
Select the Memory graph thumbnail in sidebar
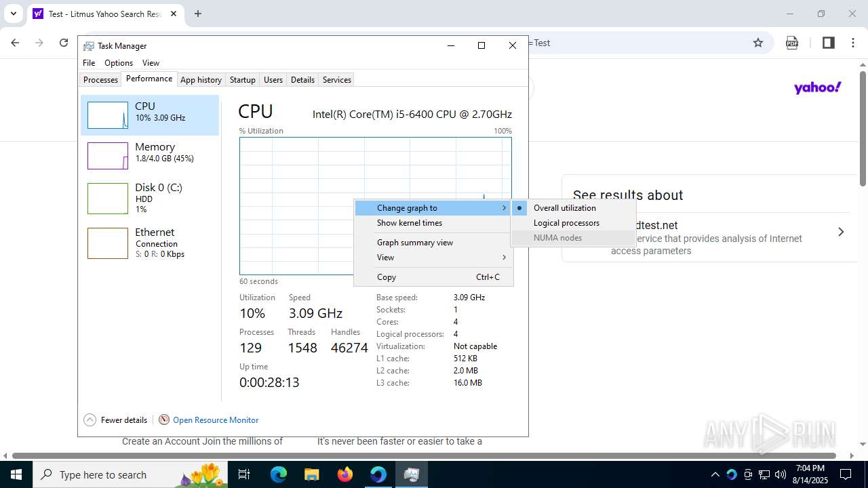click(x=108, y=156)
